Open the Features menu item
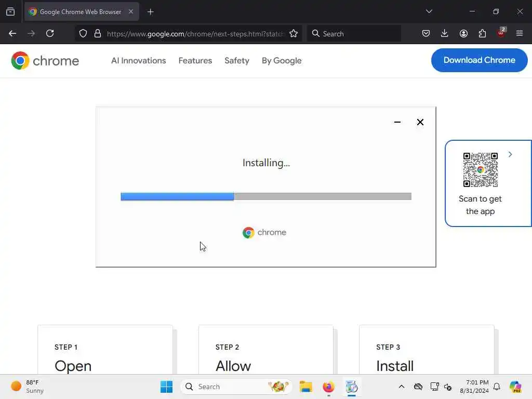 (x=195, y=60)
